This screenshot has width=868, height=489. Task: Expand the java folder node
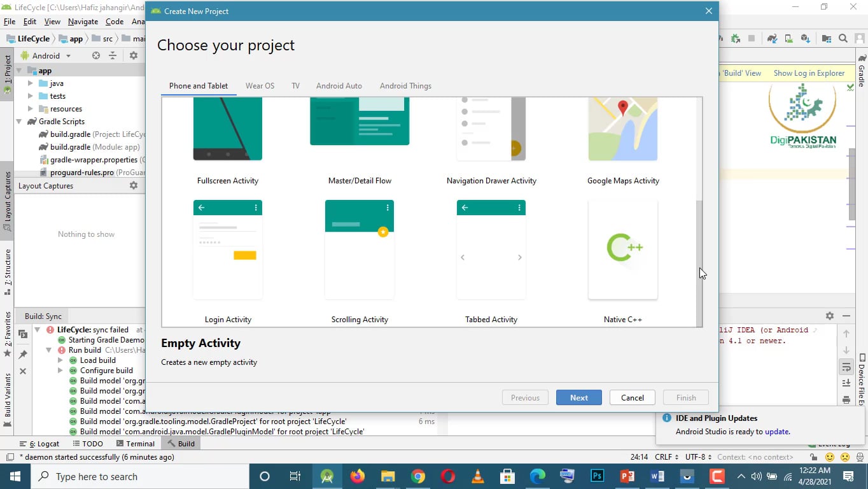tap(30, 83)
